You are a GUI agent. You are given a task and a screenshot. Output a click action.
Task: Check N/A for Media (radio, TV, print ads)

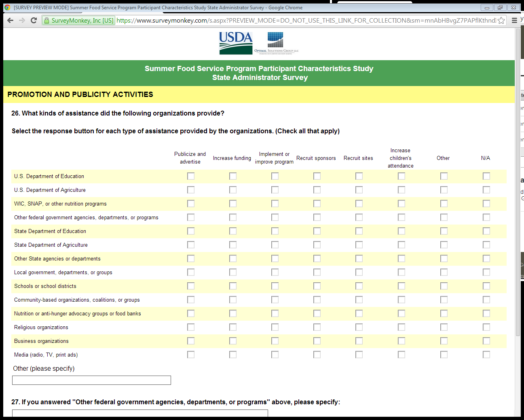click(486, 355)
